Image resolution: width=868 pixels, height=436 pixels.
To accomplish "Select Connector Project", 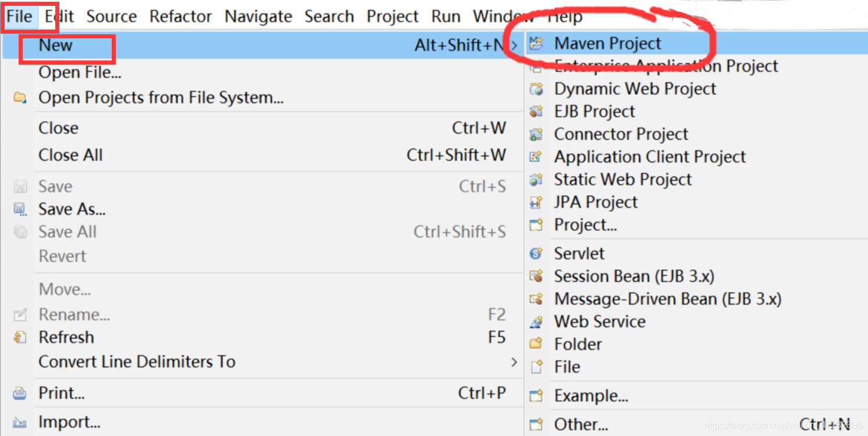I will tap(621, 134).
